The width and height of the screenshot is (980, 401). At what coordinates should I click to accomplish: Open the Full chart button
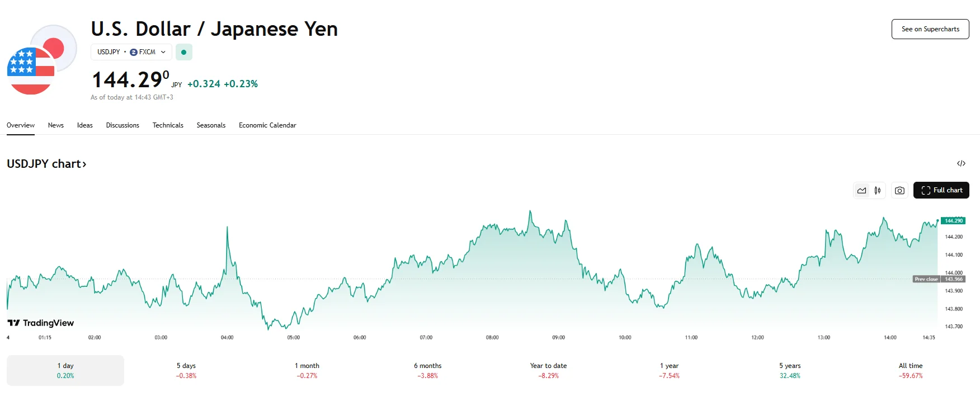tap(941, 190)
